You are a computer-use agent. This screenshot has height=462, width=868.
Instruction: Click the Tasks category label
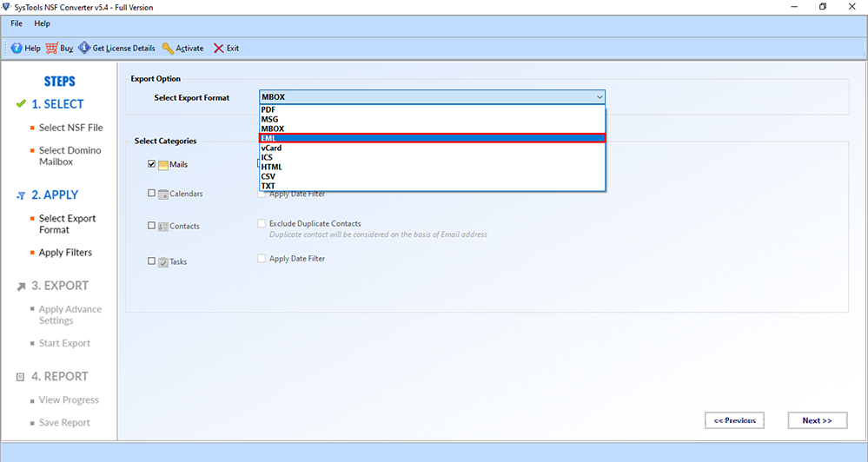(178, 261)
